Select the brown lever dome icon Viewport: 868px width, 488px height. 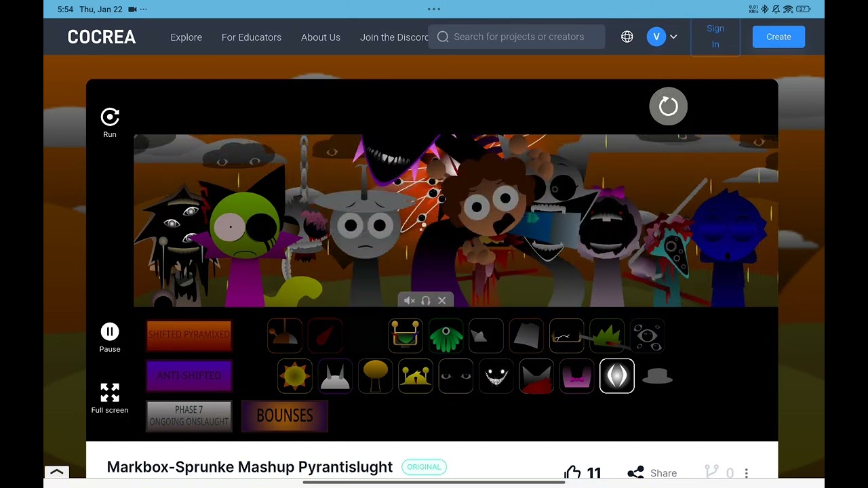tap(284, 335)
